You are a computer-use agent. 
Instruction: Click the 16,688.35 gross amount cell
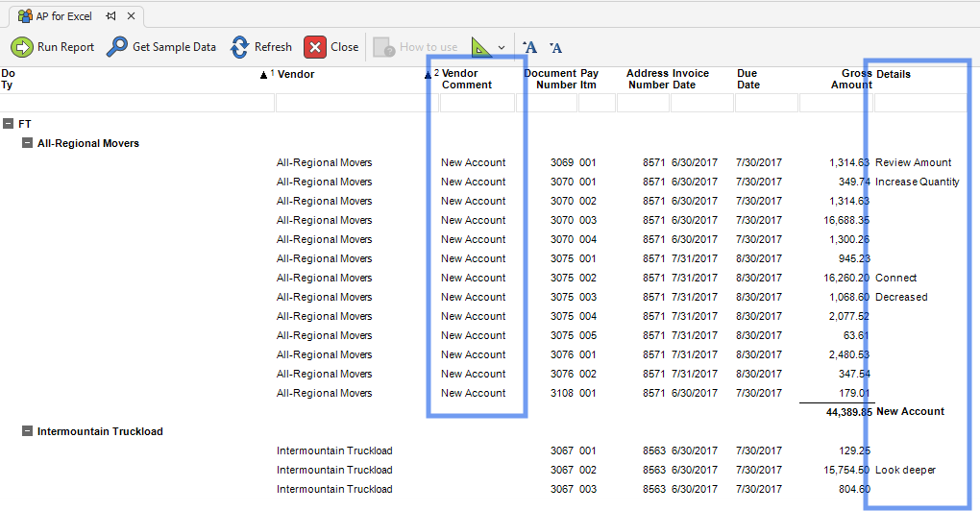(x=846, y=221)
